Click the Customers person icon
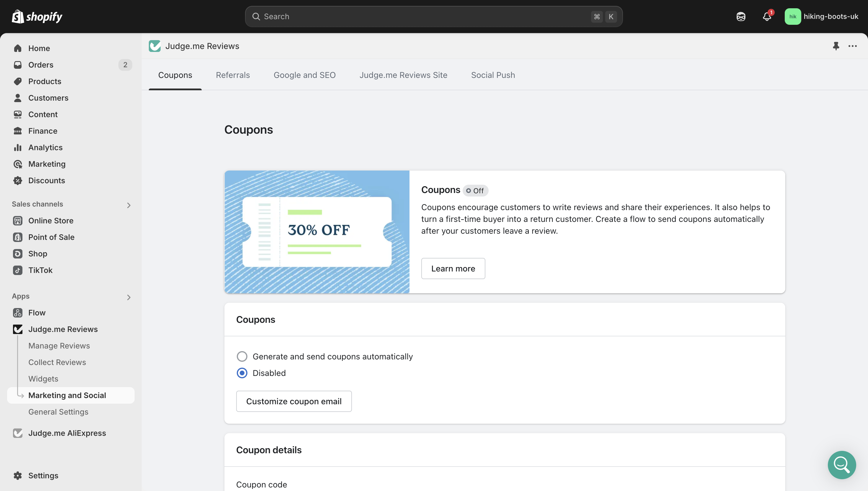Image resolution: width=868 pixels, height=491 pixels. (18, 98)
